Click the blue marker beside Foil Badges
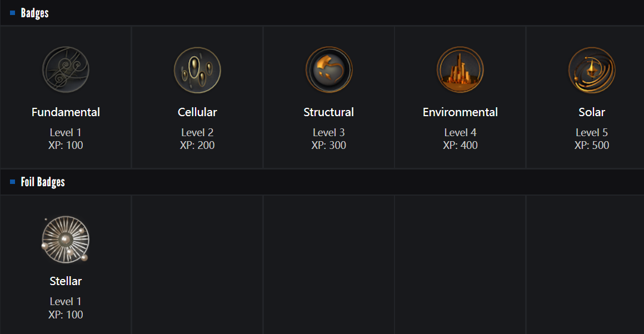 [x=13, y=182]
